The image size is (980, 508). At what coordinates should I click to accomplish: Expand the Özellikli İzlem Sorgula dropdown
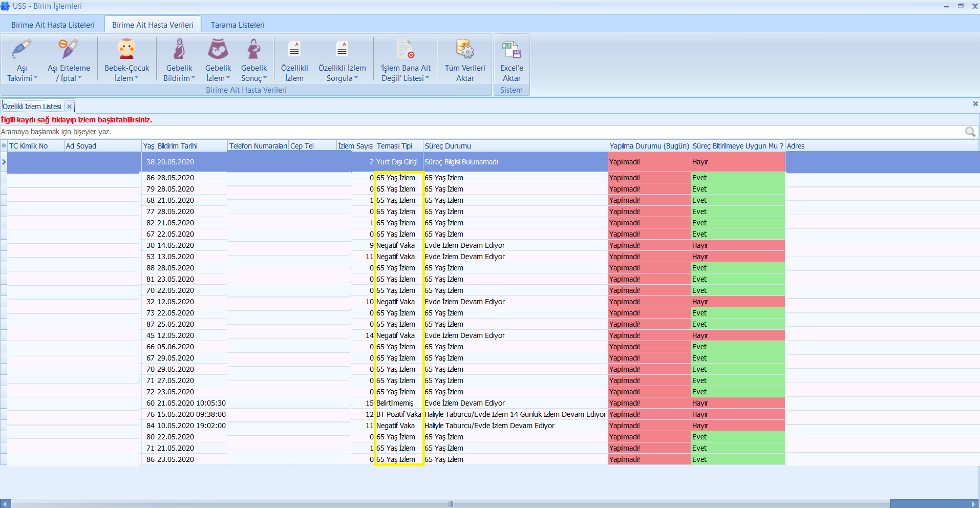click(x=356, y=78)
